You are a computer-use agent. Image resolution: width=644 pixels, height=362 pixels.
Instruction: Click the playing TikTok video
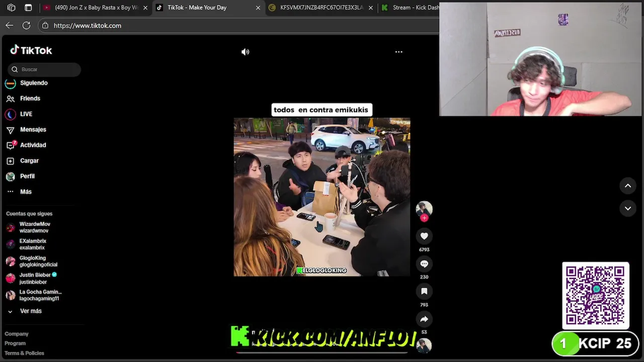[x=322, y=197]
